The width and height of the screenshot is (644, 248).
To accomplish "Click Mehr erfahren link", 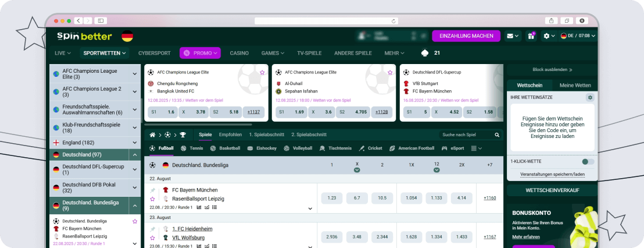I will click(525, 237).
